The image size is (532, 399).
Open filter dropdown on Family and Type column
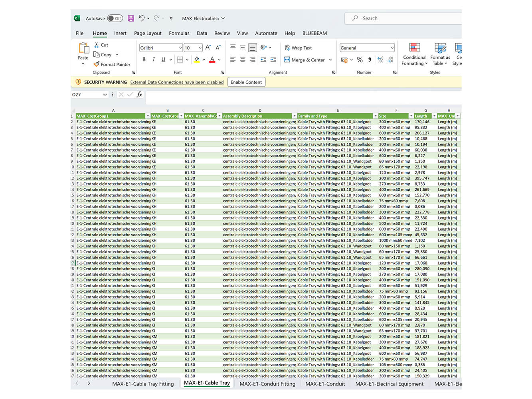[x=375, y=116]
